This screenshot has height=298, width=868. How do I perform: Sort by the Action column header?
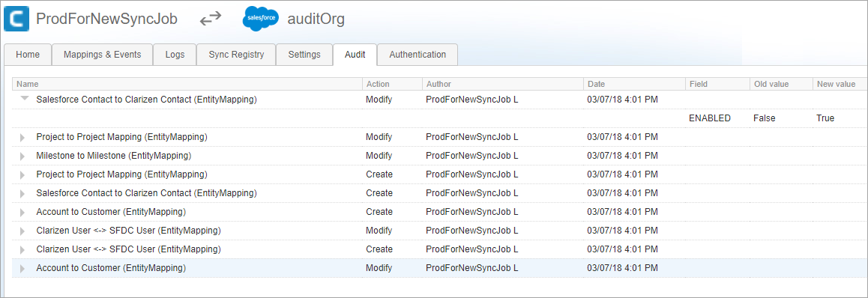point(392,84)
